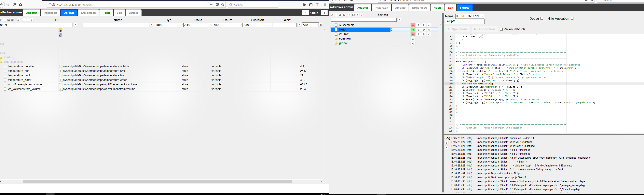Enable the Debug checkbox
Image resolution: width=644 pixels, height=195 pixels.
pos(542,18)
